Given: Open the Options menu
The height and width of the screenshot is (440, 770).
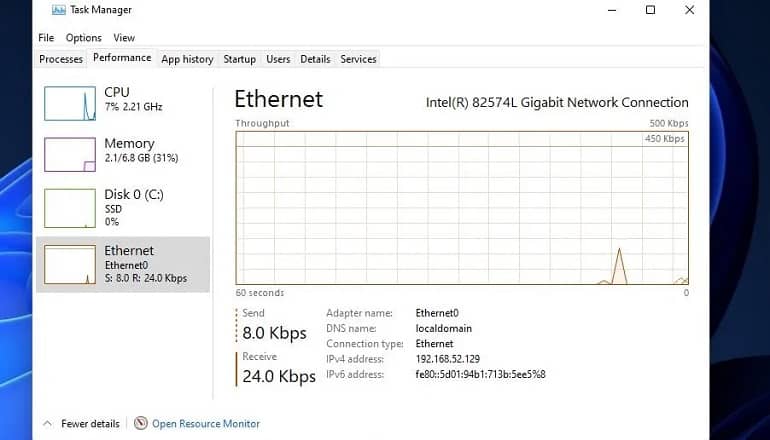Looking at the screenshot, I should [x=83, y=38].
